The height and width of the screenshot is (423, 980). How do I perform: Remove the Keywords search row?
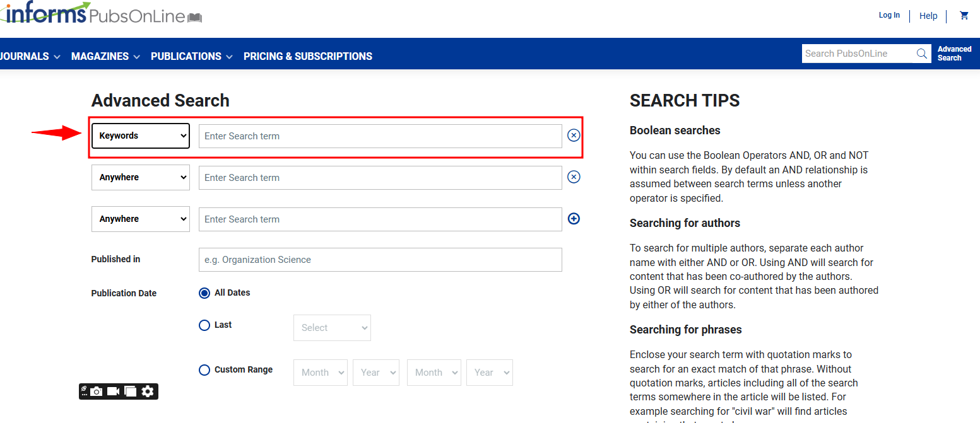[574, 136]
